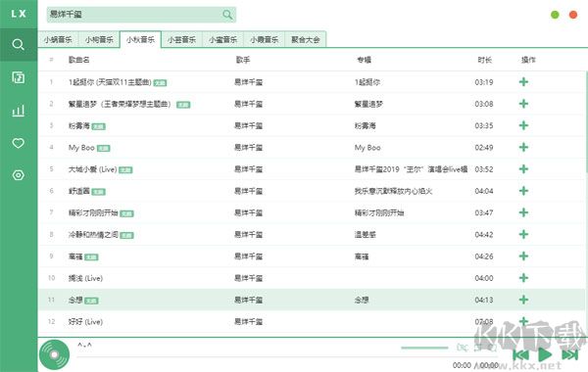
Task: Switch to the 小芸音乐 source tab
Action: click(181, 39)
